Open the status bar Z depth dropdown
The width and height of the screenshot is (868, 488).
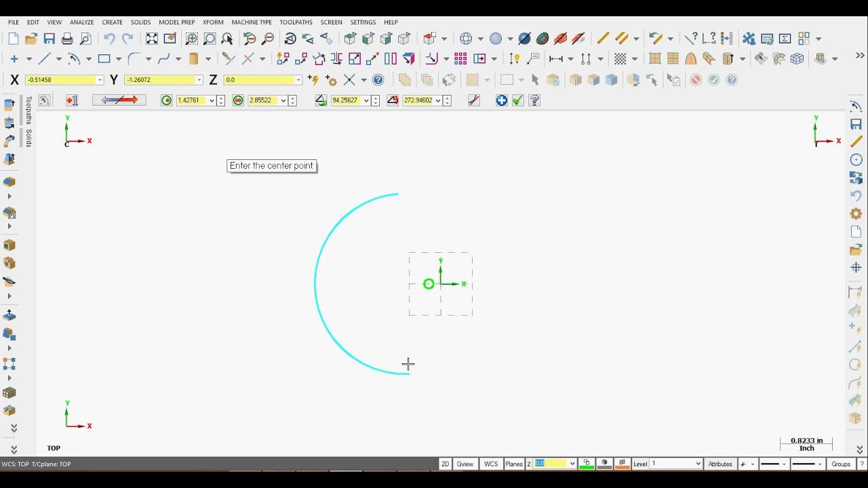pos(572,464)
